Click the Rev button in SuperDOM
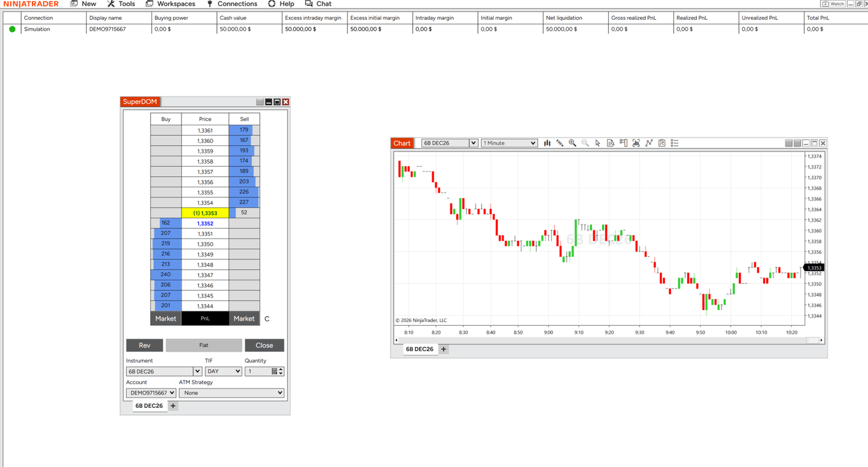 145,345
